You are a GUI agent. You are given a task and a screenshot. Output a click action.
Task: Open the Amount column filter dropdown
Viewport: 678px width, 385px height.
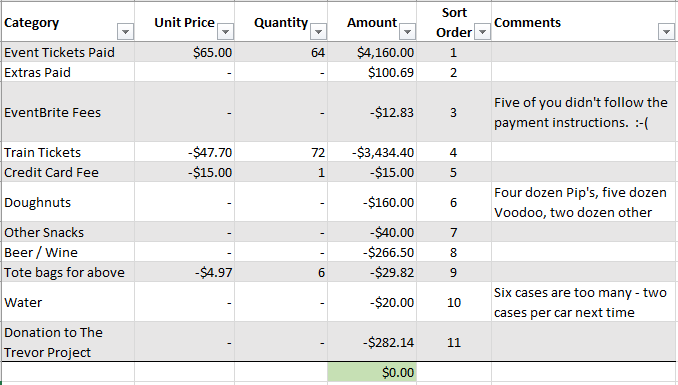[407, 32]
